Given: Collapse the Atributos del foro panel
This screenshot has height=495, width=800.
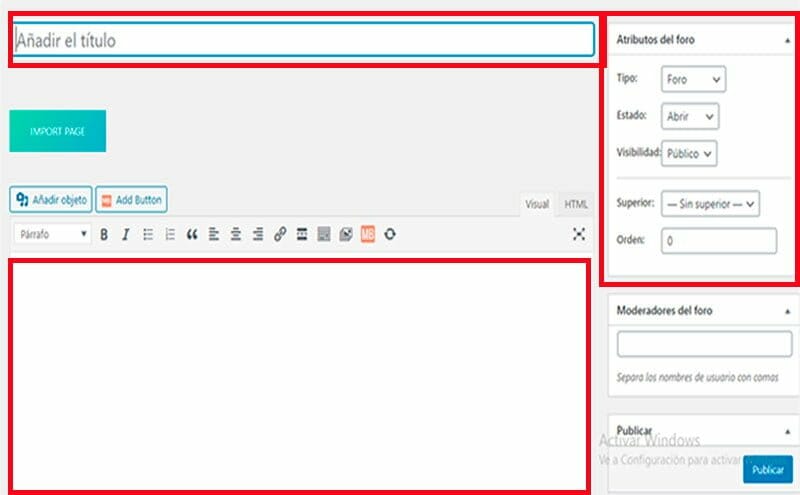Looking at the screenshot, I should (787, 40).
